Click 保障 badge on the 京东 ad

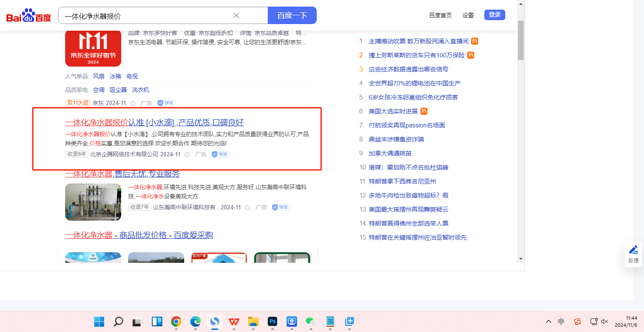click(166, 103)
